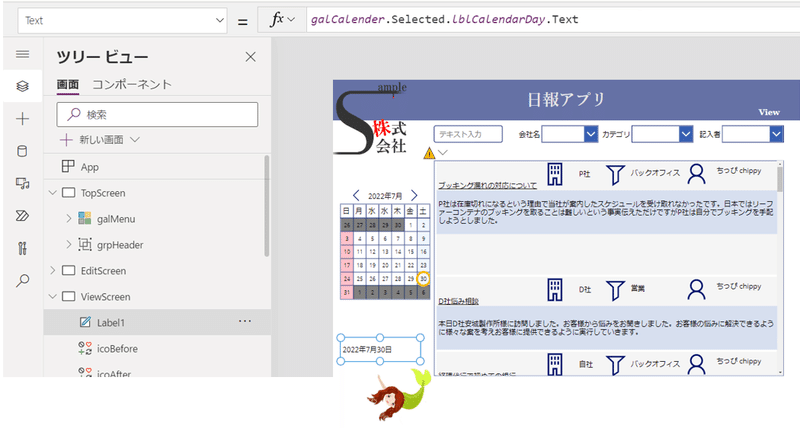This screenshot has width=800, height=428.
Task: Select TopScreen in tree view
Action: (x=103, y=193)
